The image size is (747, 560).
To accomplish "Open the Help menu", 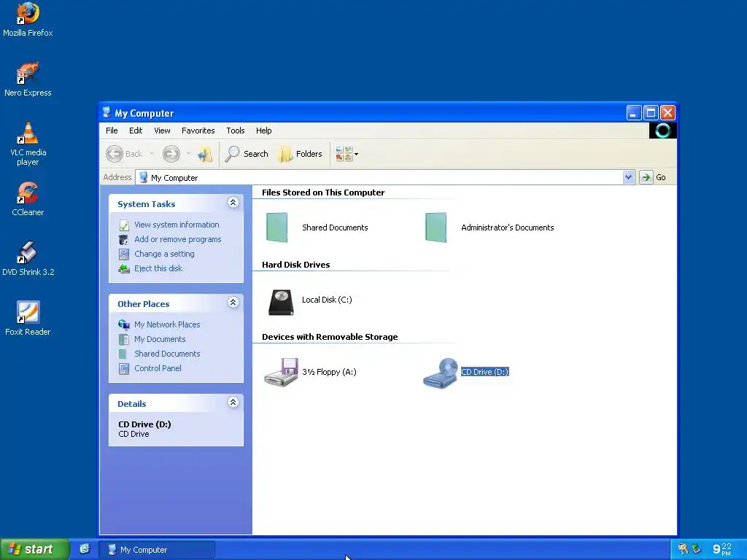I will coord(263,131).
